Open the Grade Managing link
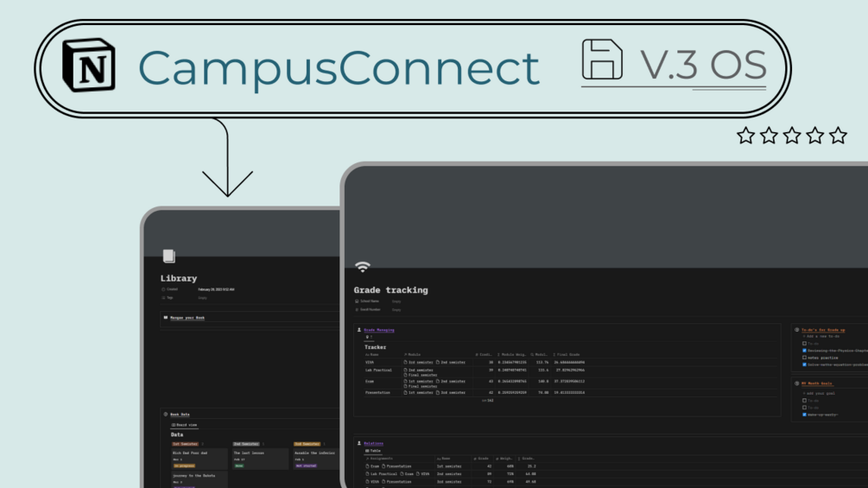 click(x=378, y=330)
